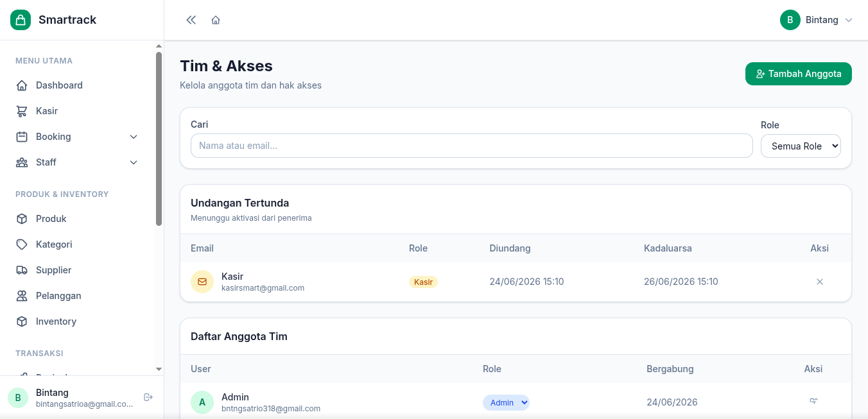Open Kasir menu item
868x419 pixels.
pos(77,111)
